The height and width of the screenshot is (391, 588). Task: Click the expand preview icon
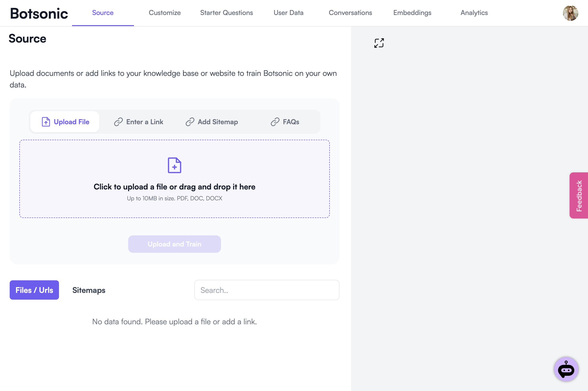coord(378,42)
